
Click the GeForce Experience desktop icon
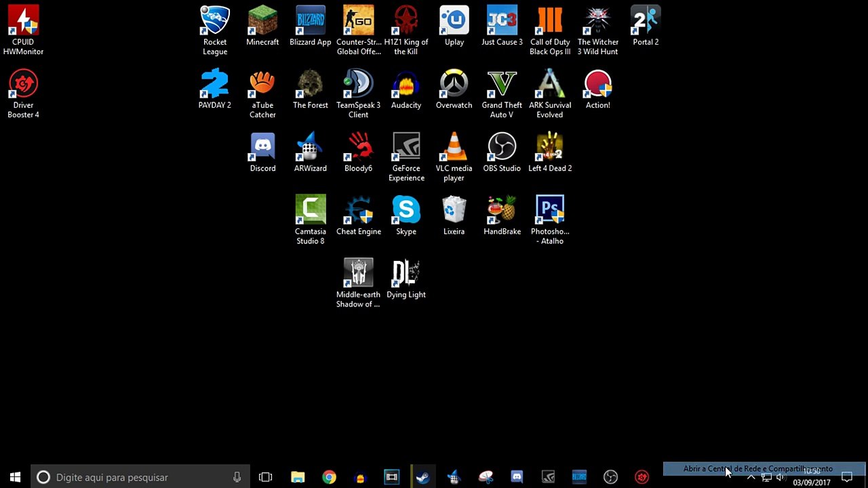(406, 157)
